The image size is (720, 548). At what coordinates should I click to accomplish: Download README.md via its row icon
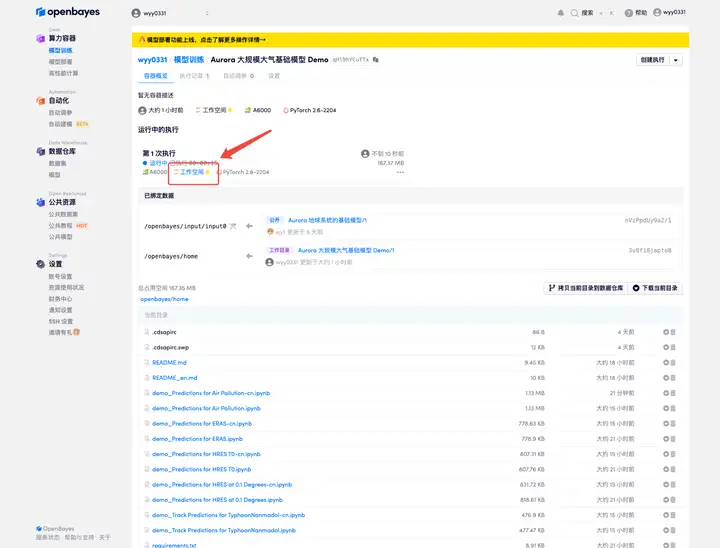coord(666,362)
